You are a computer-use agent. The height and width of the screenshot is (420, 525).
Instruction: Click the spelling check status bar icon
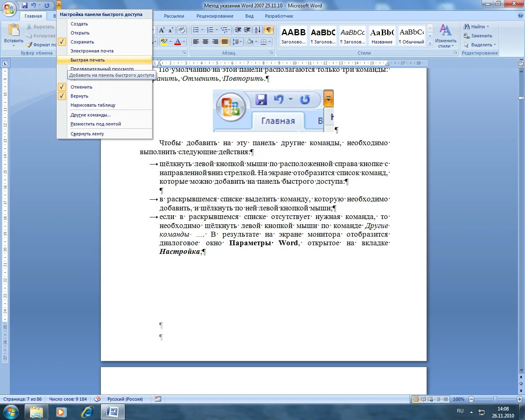[x=97, y=399]
